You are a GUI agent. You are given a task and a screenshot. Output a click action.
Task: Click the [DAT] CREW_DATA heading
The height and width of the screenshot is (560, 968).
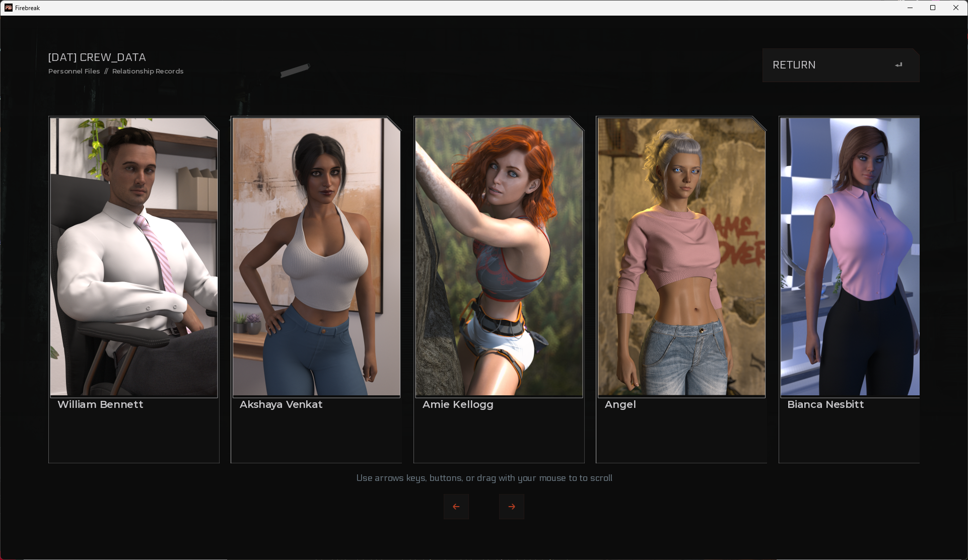point(97,57)
